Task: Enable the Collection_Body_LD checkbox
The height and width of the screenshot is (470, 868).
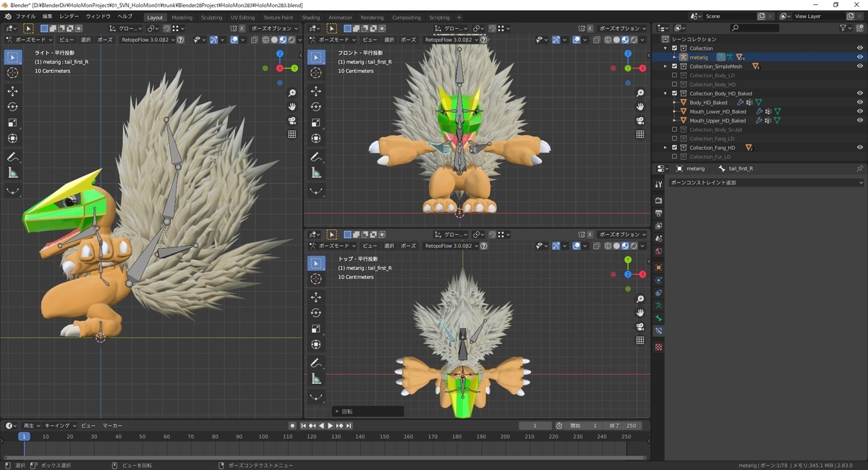Action: (675, 75)
